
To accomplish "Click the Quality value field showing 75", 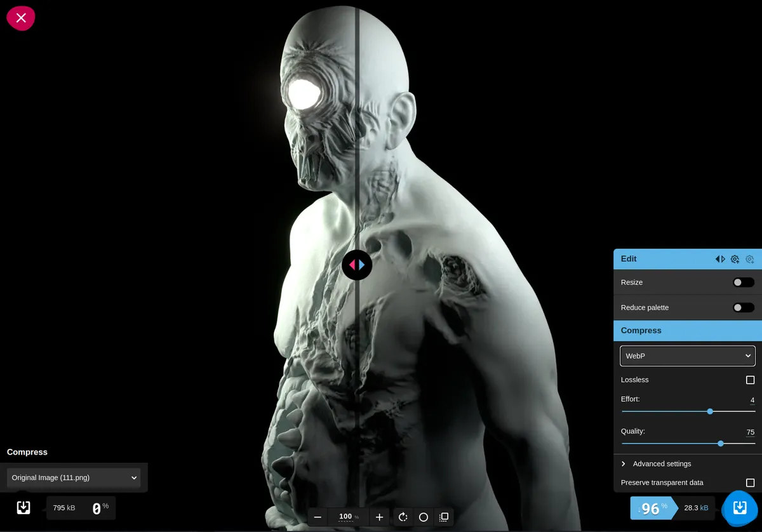I will click(750, 432).
